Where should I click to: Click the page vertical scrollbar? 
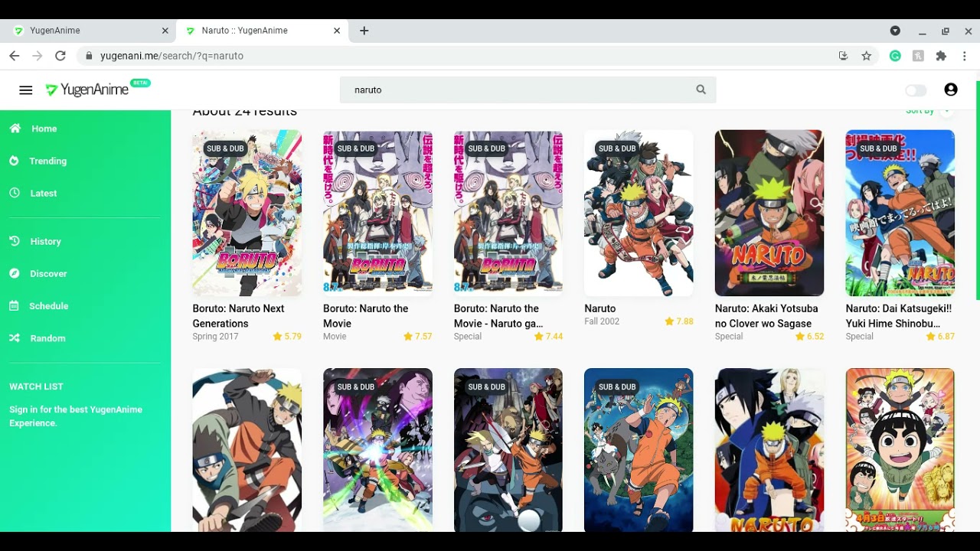click(x=978, y=190)
